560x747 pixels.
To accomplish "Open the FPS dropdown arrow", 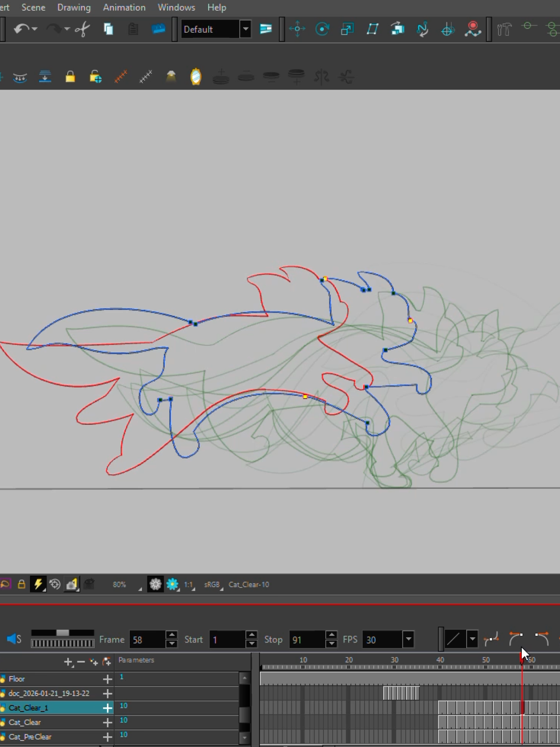I will pyautogui.click(x=408, y=639).
